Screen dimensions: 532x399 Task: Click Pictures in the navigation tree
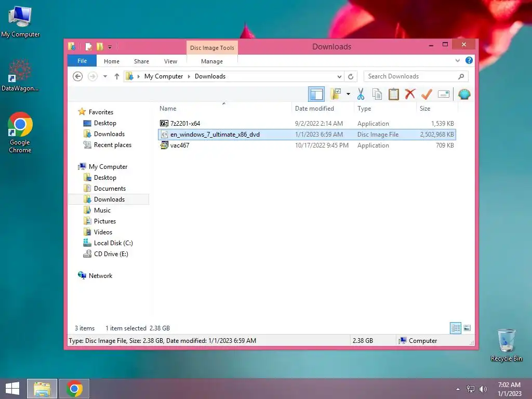coord(105,221)
